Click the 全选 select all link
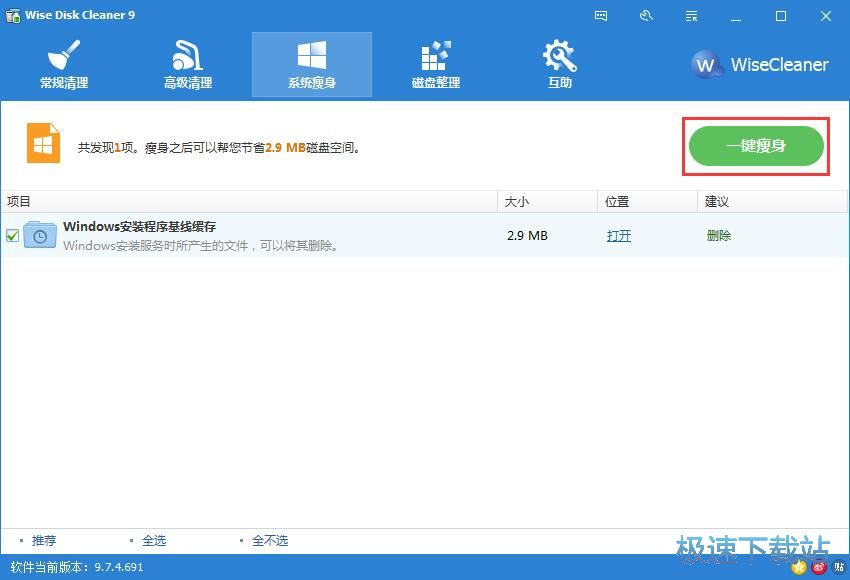This screenshot has height=580, width=850. point(154,540)
